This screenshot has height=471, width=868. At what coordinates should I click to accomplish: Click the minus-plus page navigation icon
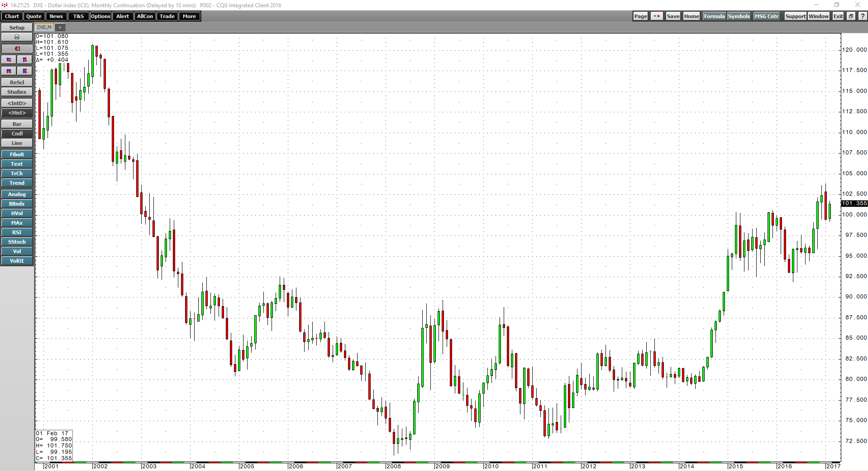tap(657, 16)
